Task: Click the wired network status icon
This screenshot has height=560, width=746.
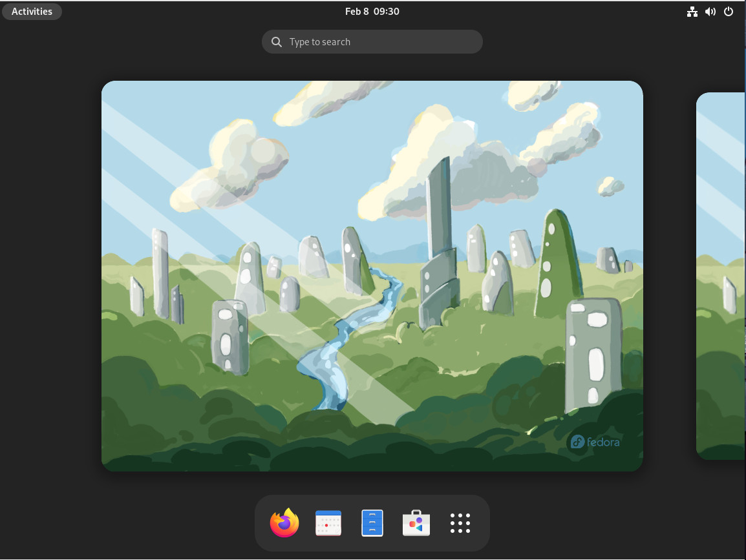Action: [692, 12]
